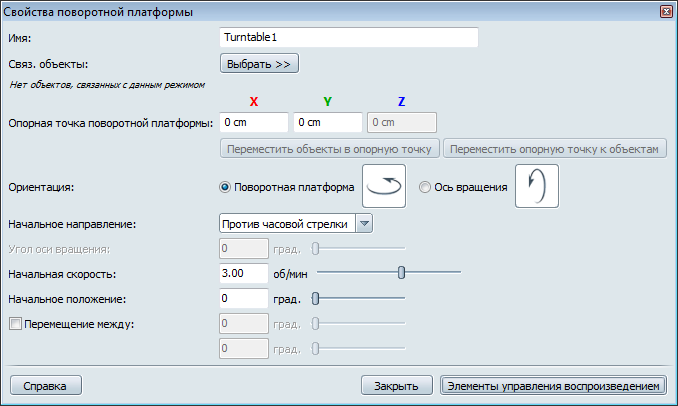Image resolution: width=678 pixels, height=406 pixels.
Task: Click Переместить объекты в опорную точку
Action: pyautogui.click(x=329, y=148)
